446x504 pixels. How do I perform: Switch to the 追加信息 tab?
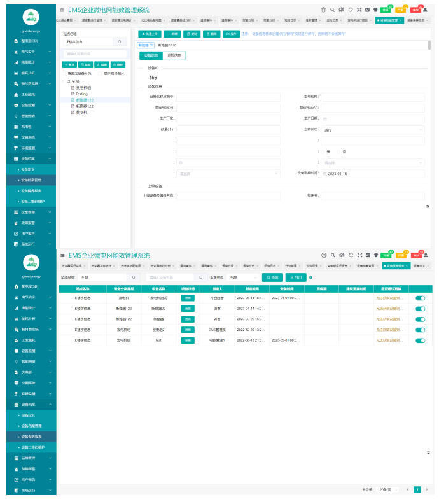(172, 55)
